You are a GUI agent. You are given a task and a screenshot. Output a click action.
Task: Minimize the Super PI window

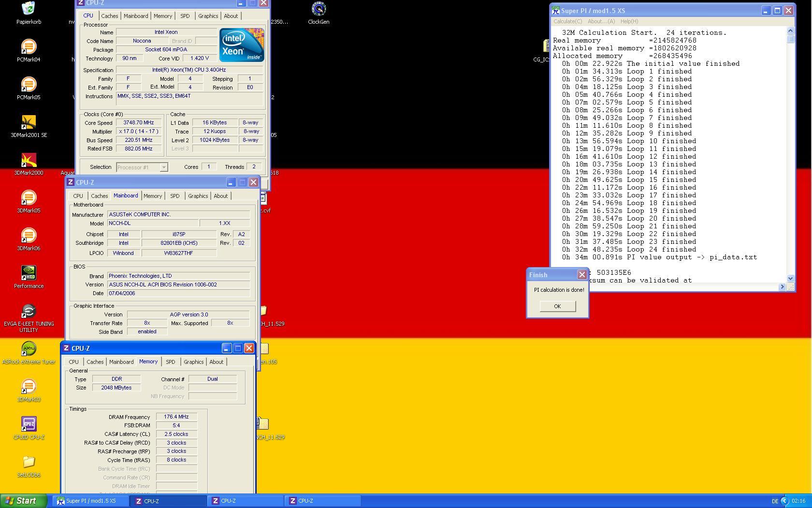(x=766, y=10)
